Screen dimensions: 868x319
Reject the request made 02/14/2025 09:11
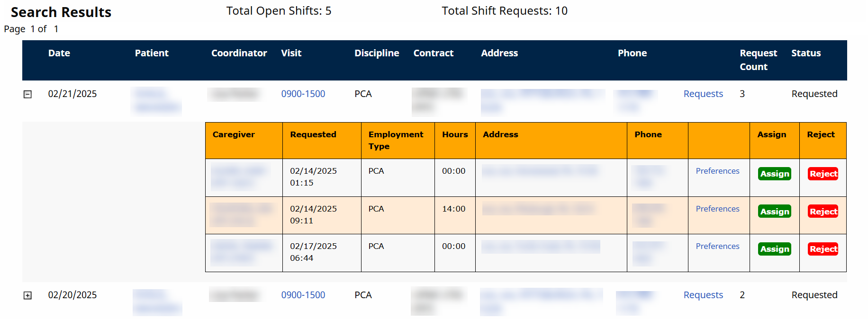[x=823, y=212]
